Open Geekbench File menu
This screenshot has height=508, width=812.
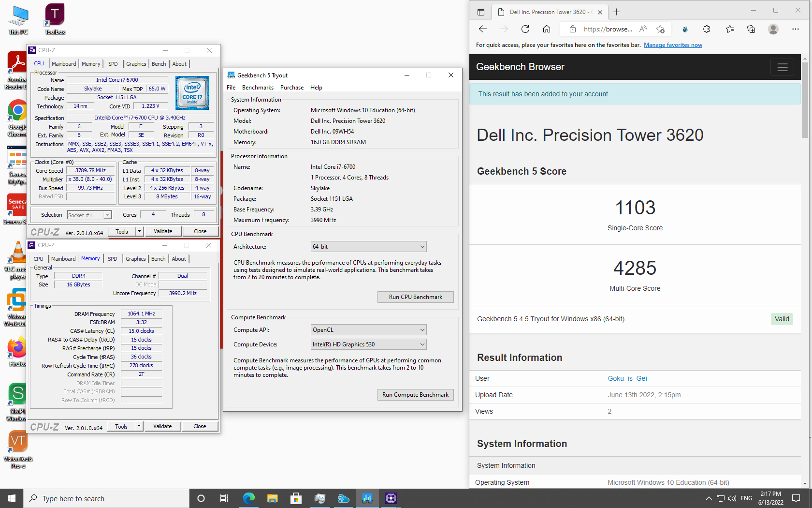(x=231, y=88)
